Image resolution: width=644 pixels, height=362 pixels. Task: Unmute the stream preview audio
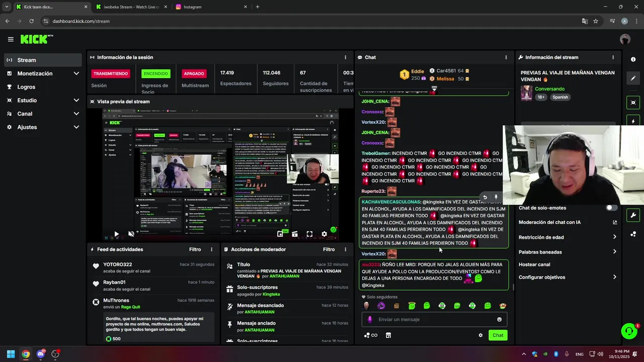tap(131, 234)
